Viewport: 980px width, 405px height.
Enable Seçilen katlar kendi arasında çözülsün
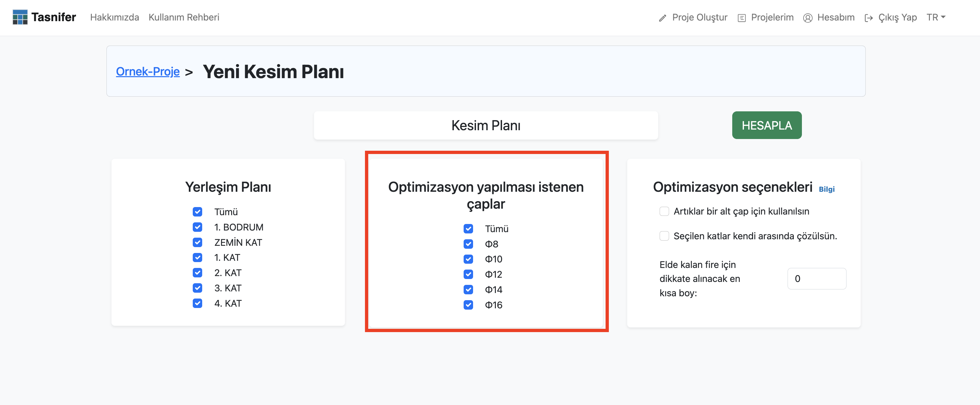point(664,236)
